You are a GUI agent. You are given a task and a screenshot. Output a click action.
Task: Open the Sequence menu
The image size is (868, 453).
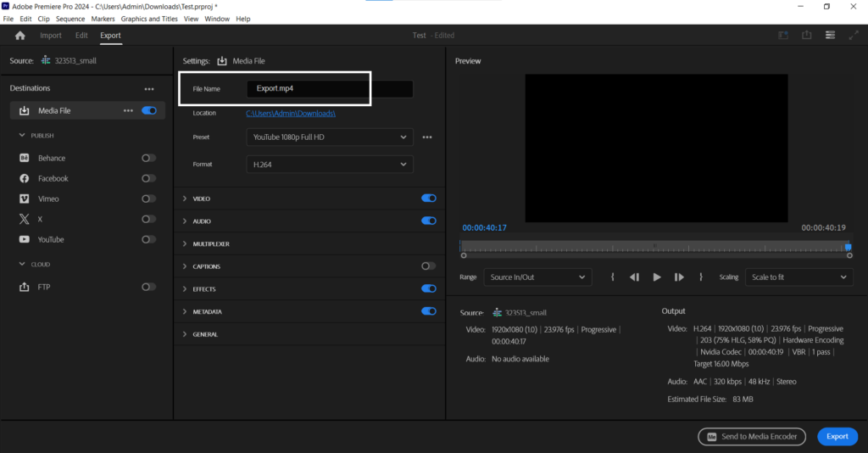coord(70,19)
